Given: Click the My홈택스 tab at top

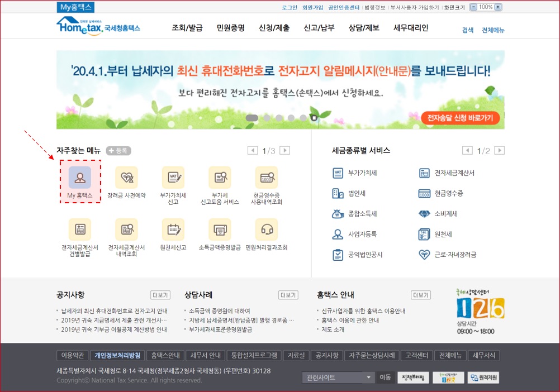Looking at the screenshot, I should (x=75, y=7).
